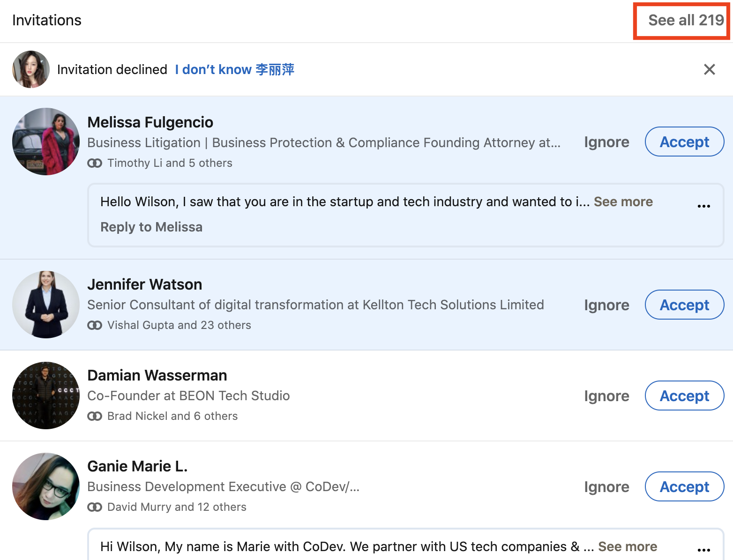The height and width of the screenshot is (560, 733).
Task: View mutual connections icon for Jennifer Watson
Action: (x=95, y=325)
